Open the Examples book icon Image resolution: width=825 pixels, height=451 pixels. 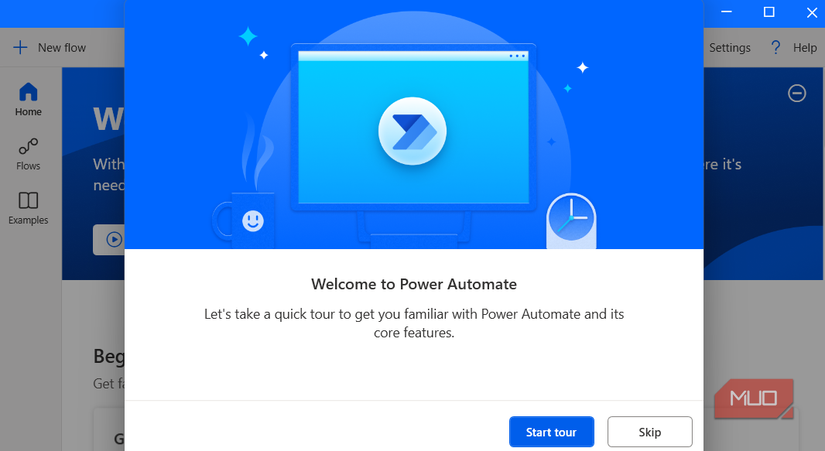point(28,201)
